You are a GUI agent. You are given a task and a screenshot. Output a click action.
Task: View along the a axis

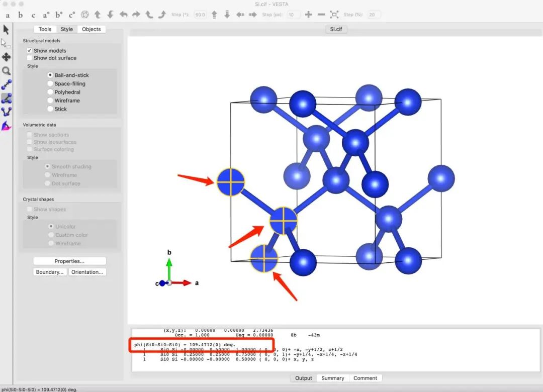(x=8, y=15)
